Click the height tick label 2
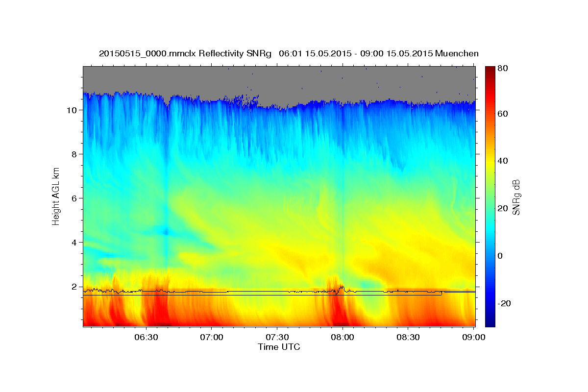 click(75, 287)
